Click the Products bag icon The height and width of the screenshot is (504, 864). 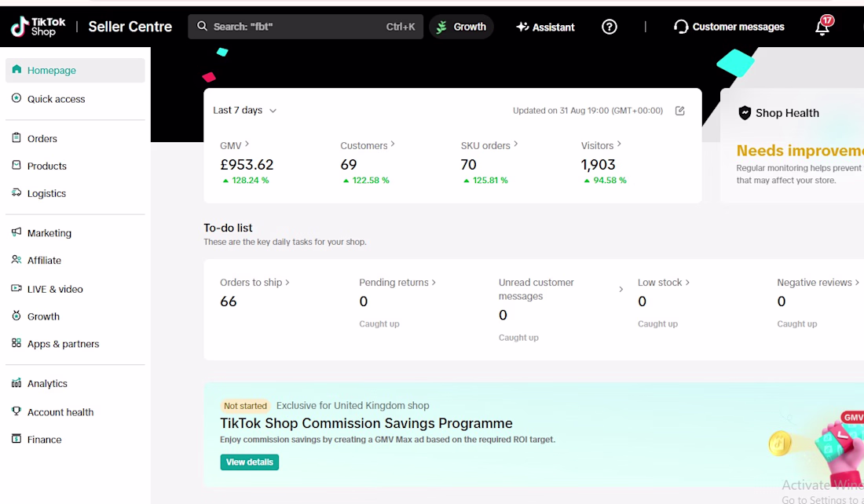point(16,165)
